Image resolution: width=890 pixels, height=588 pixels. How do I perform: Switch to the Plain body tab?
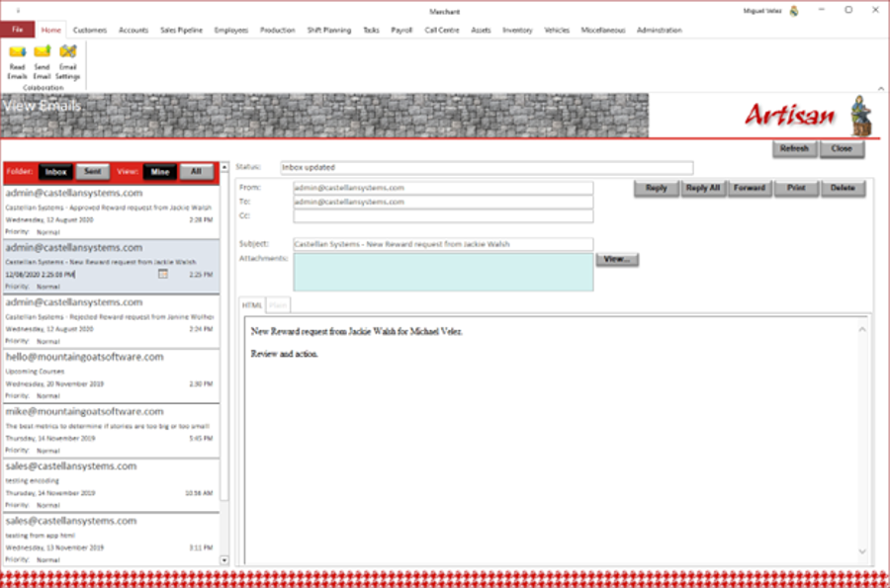(x=278, y=305)
